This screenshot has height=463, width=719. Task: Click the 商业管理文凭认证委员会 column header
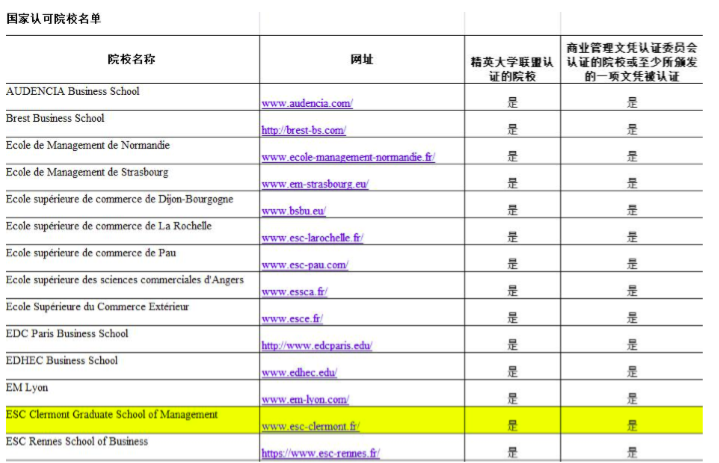pos(632,61)
